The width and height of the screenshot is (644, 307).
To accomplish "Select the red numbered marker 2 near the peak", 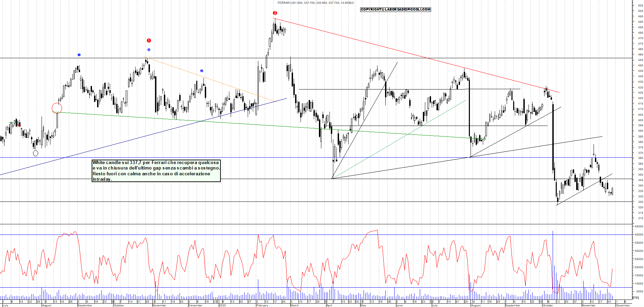I will (x=275, y=13).
